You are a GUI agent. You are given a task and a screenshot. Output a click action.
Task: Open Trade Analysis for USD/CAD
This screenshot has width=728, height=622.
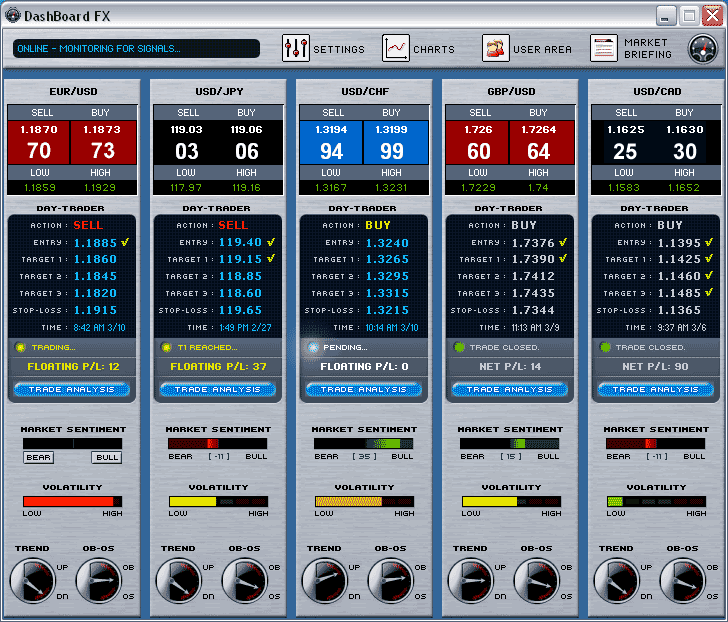[x=656, y=389]
